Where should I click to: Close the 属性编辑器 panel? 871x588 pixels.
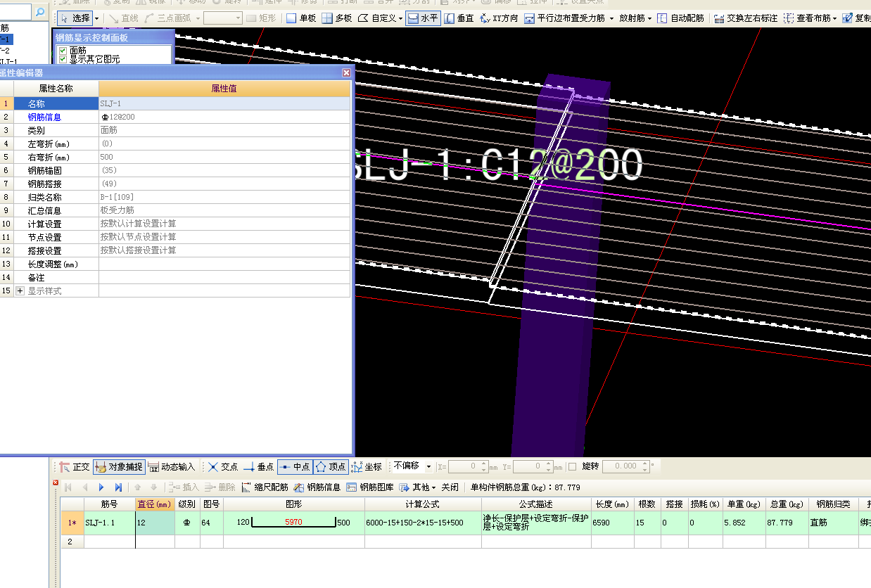click(346, 72)
